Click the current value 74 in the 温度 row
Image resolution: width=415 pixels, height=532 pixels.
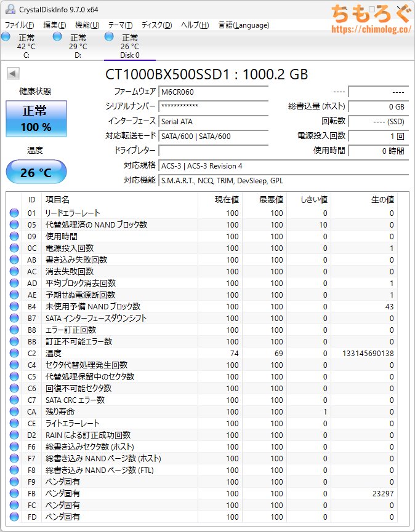click(235, 354)
